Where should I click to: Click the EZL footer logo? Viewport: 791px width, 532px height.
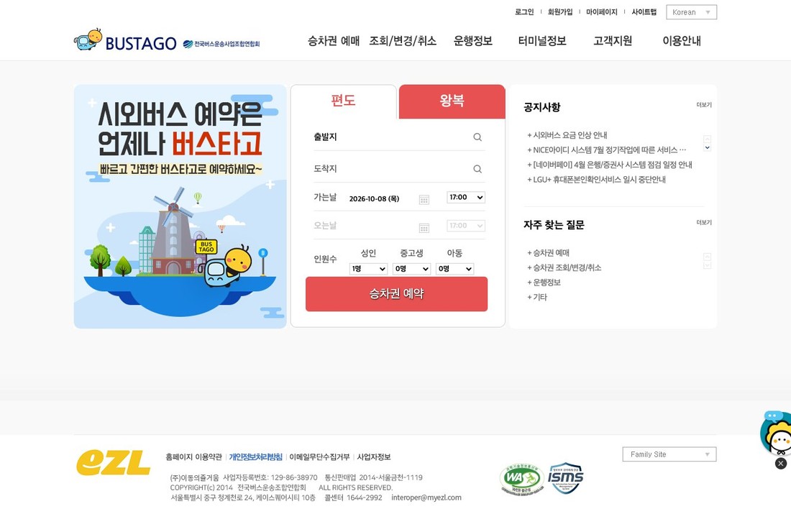pyautogui.click(x=113, y=462)
